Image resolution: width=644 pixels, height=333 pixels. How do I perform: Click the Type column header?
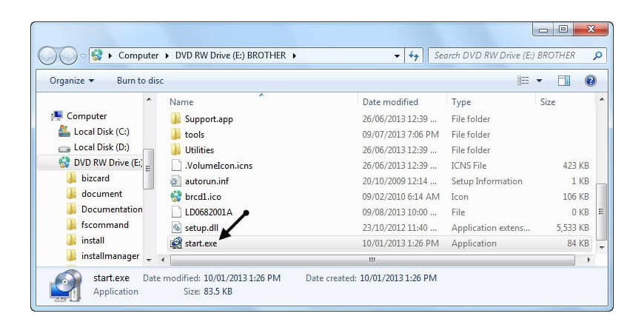(461, 102)
